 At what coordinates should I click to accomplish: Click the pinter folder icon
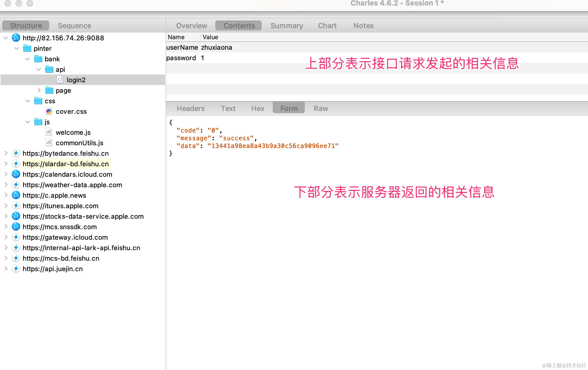pos(27,48)
